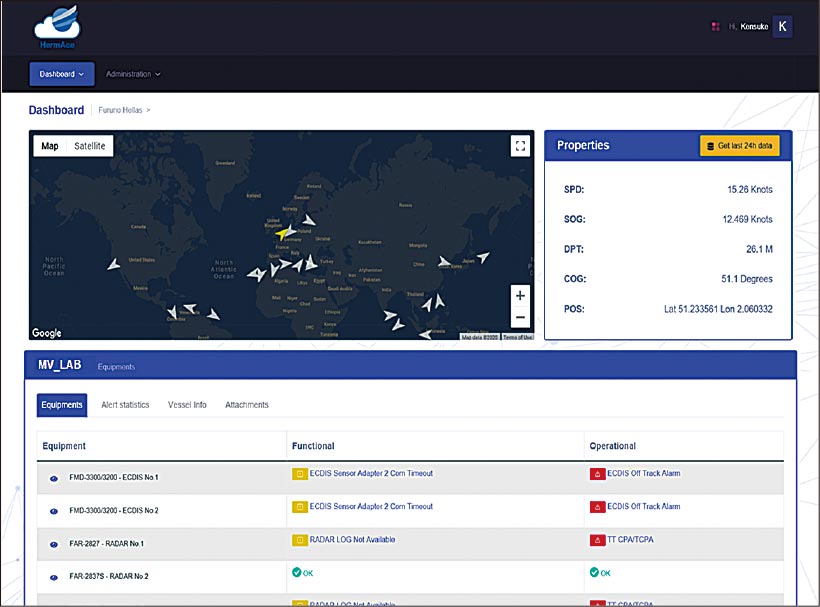Switch map to Satellite view
This screenshot has height=607, width=820.
point(89,146)
